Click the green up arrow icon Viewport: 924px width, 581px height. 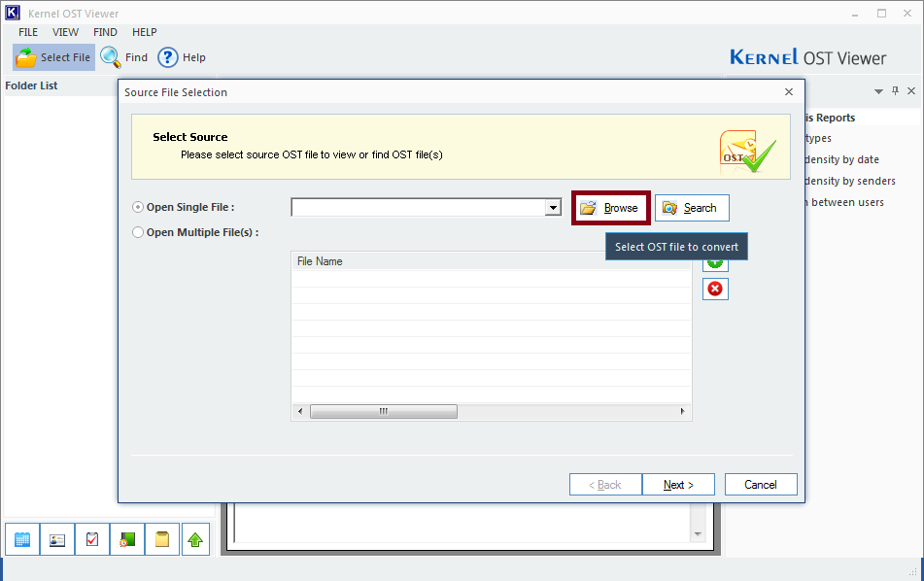coord(195,539)
